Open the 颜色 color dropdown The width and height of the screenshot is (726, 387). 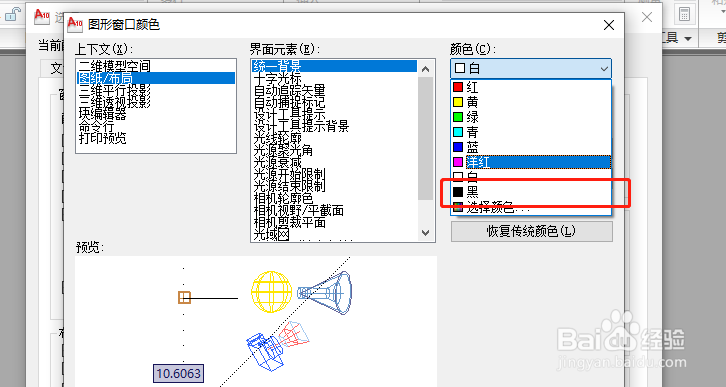tap(531, 69)
